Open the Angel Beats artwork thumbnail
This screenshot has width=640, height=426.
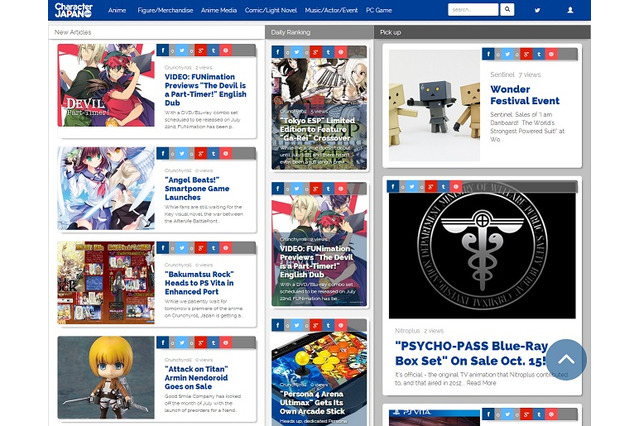point(106,189)
